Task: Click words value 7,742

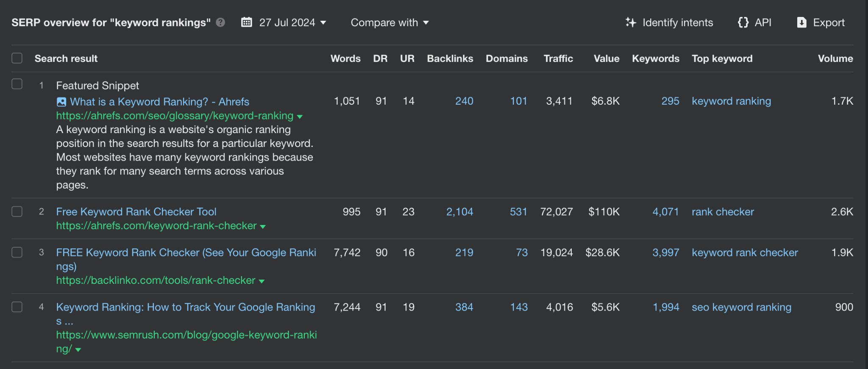Action: [x=347, y=252]
